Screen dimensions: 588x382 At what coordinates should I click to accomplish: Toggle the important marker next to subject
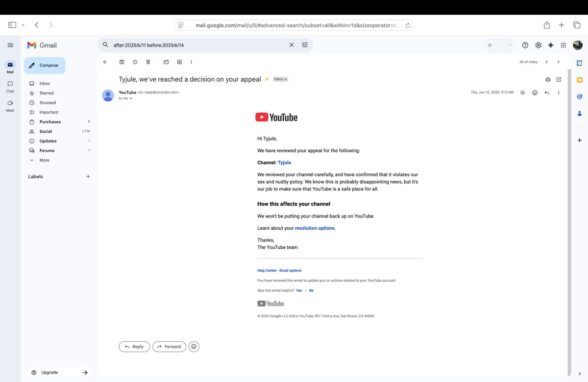(267, 79)
